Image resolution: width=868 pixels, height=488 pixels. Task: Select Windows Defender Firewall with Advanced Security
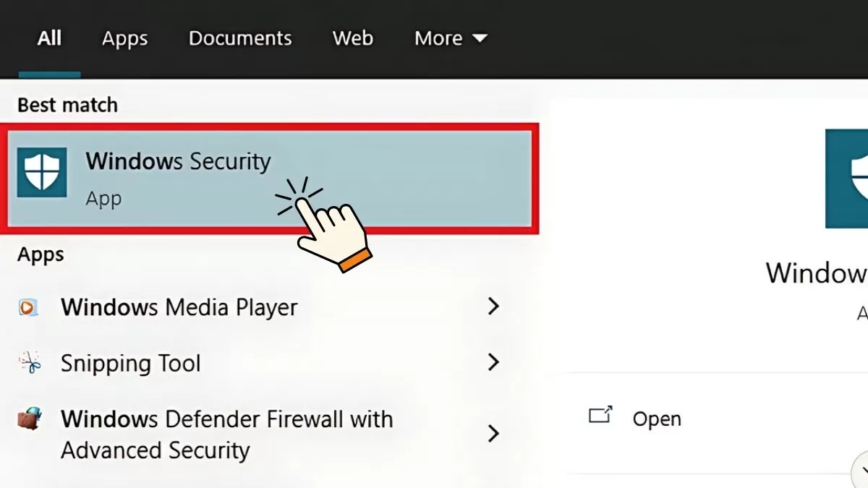pos(226,434)
